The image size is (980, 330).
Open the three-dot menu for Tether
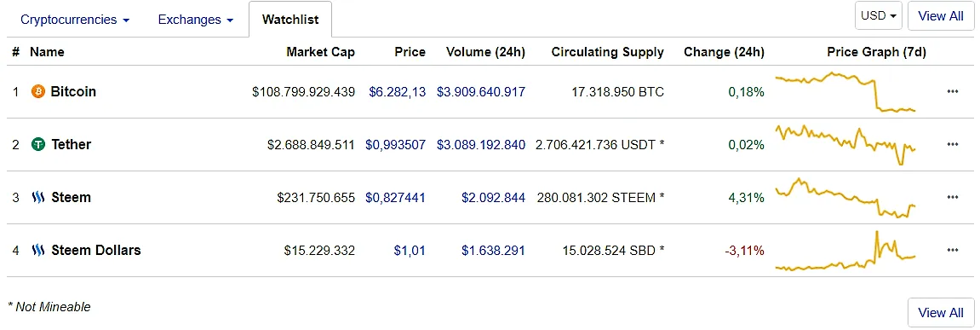point(953,145)
